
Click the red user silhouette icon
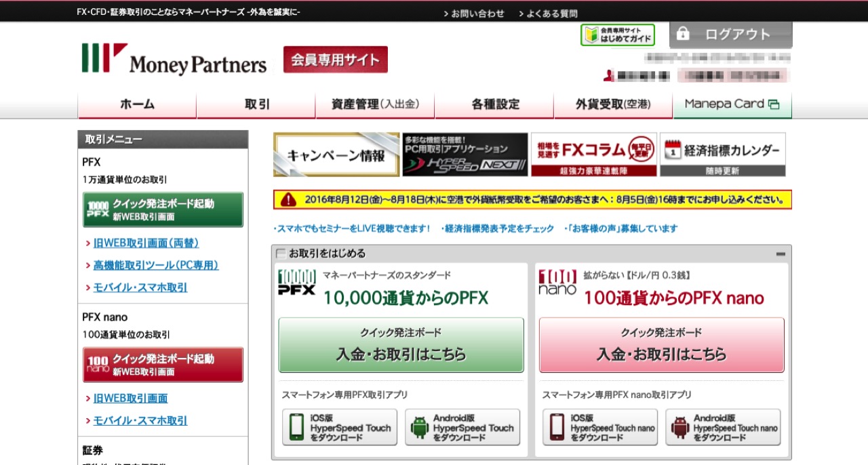[x=608, y=76]
